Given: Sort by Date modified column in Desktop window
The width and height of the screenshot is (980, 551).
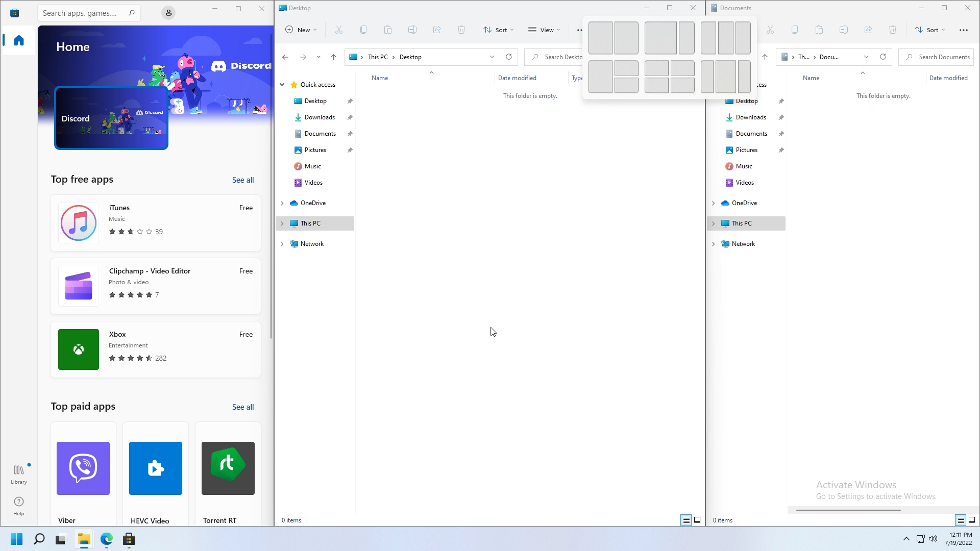Looking at the screenshot, I should [517, 78].
